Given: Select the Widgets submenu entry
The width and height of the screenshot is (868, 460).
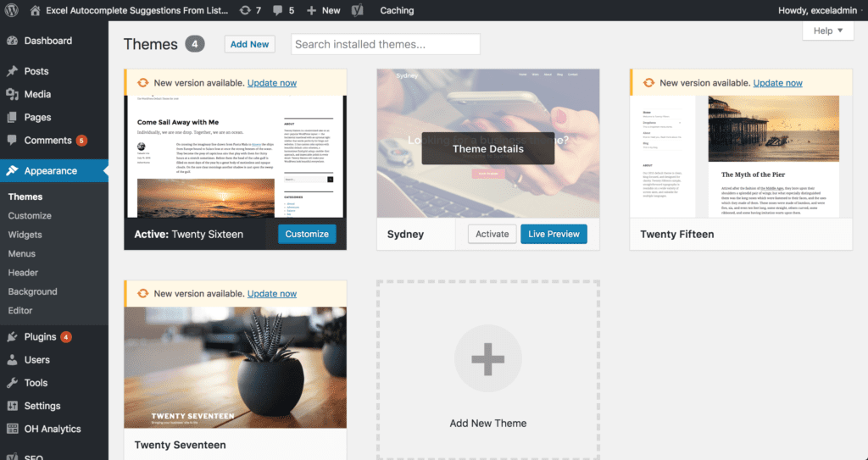Looking at the screenshot, I should [25, 235].
